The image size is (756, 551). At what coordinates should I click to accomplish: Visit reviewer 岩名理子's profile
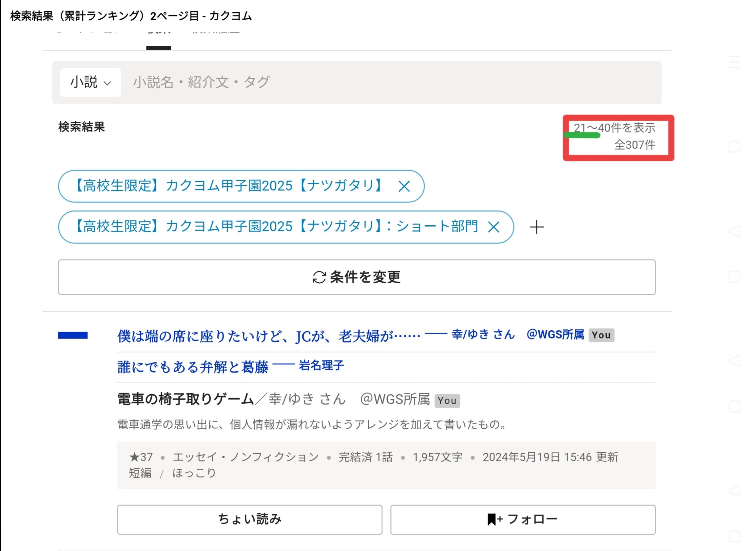point(321,366)
